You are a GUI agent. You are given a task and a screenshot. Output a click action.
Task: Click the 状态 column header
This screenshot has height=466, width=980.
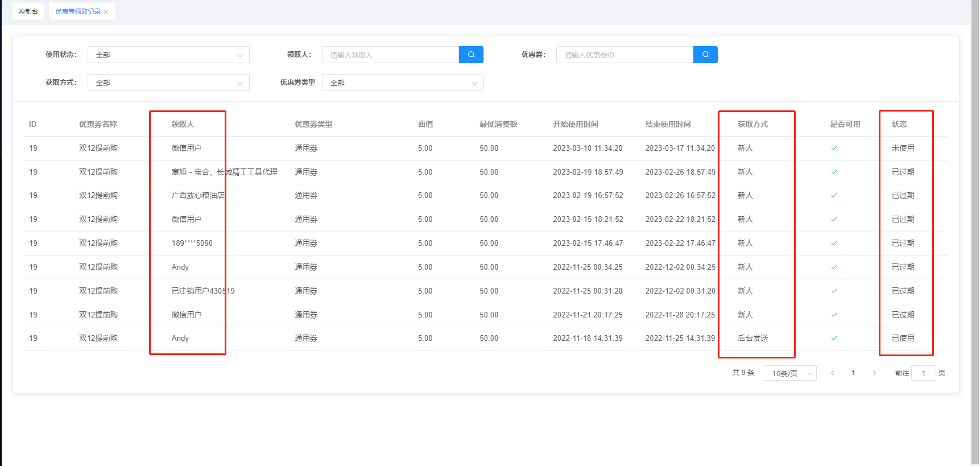pos(899,125)
